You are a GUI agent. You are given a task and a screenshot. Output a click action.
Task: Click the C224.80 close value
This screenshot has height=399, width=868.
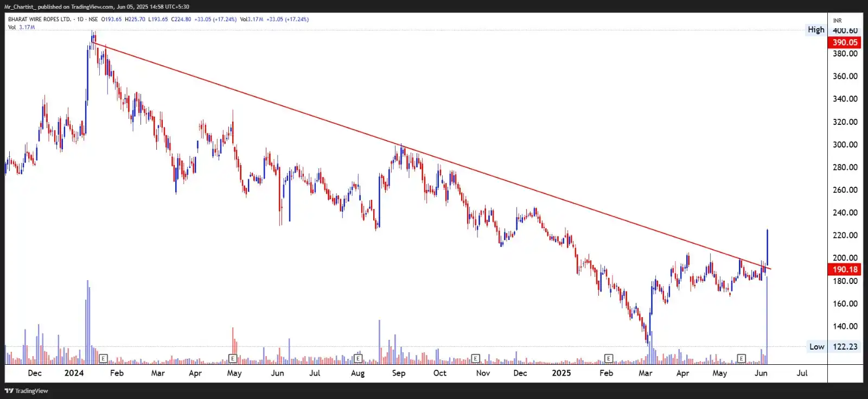181,19
